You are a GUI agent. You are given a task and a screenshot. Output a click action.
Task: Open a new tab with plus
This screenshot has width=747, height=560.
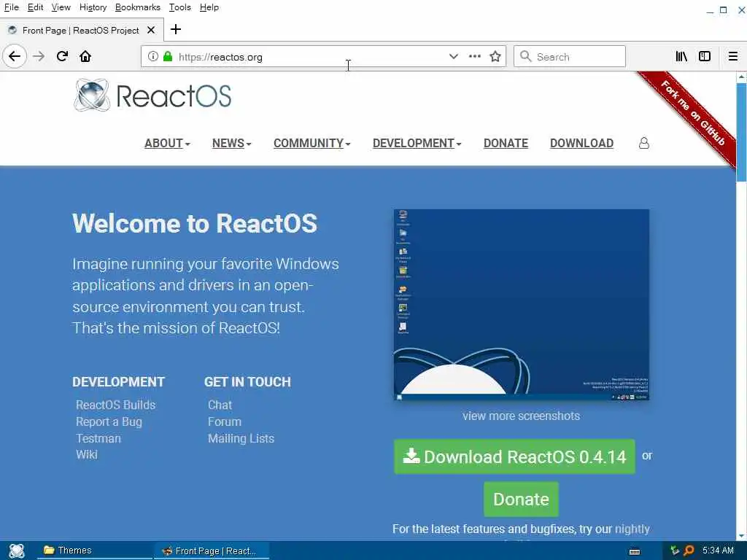tap(176, 29)
